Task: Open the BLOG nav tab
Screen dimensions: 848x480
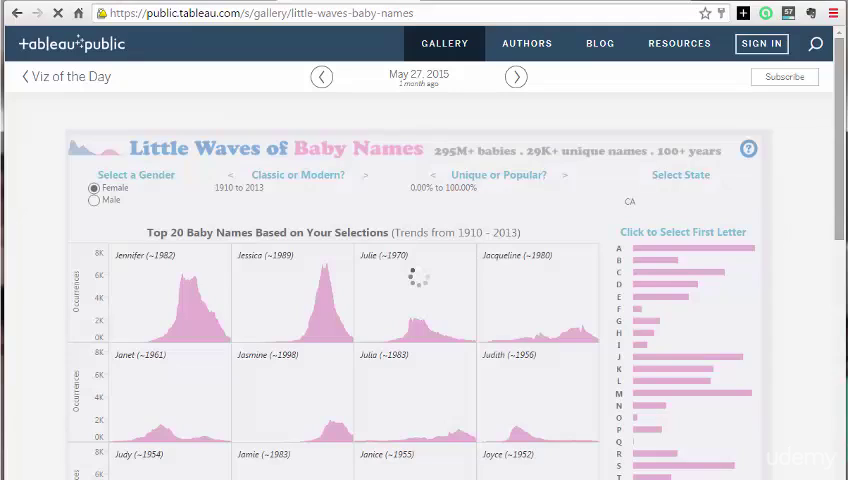Action: [x=600, y=44]
